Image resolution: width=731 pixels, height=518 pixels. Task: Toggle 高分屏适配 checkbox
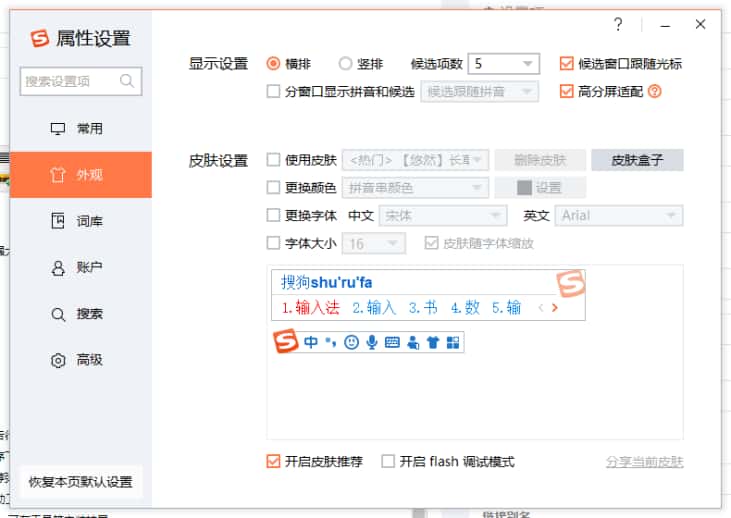coord(566,91)
